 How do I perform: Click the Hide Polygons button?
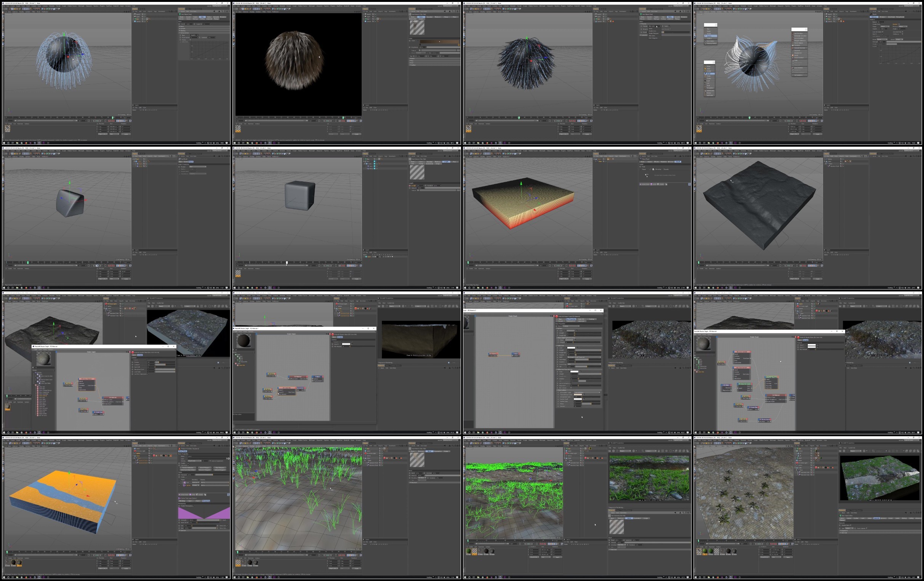pos(220,468)
